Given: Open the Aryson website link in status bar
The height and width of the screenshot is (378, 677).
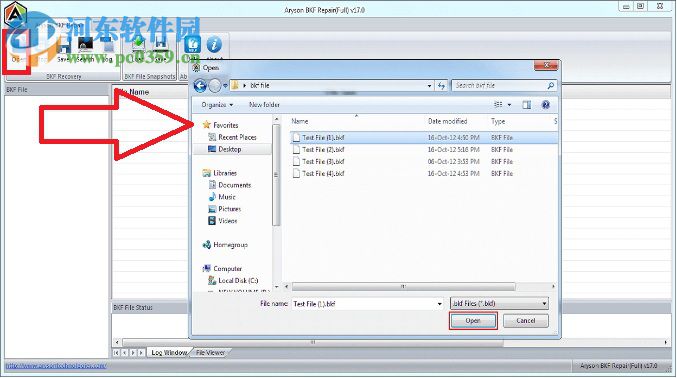Looking at the screenshot, I should point(56,366).
